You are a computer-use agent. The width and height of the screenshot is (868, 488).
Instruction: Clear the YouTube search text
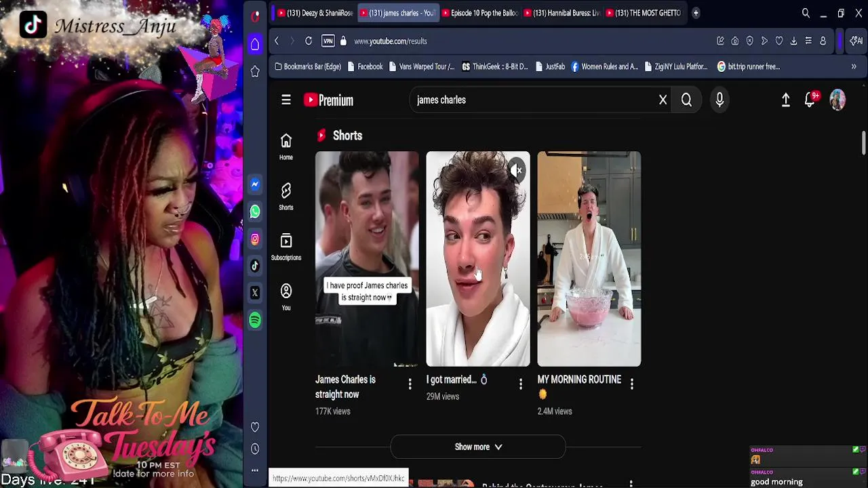(663, 100)
